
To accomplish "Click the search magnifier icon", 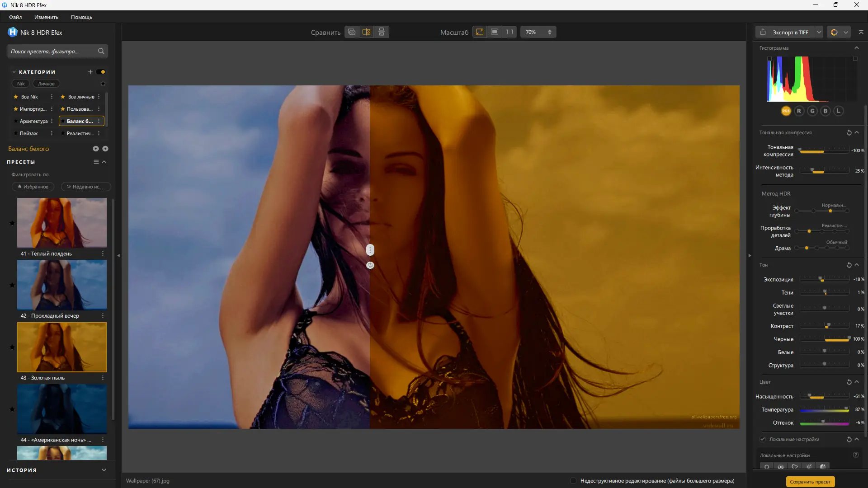I will (x=101, y=52).
